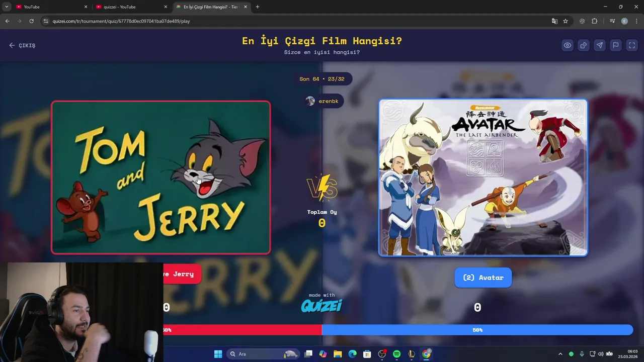Open League of Legends taskbar icon
Image resolution: width=644 pixels, height=362 pixels.
click(412, 354)
